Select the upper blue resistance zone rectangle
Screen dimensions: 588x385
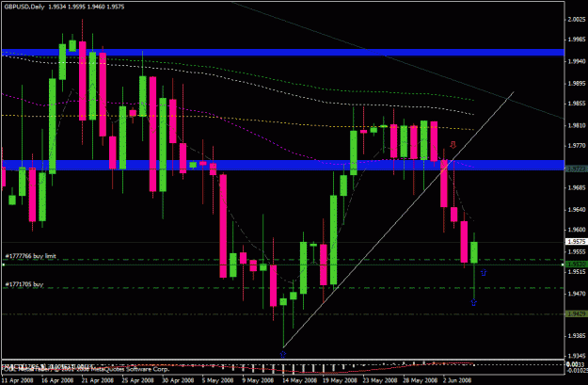pos(283,52)
